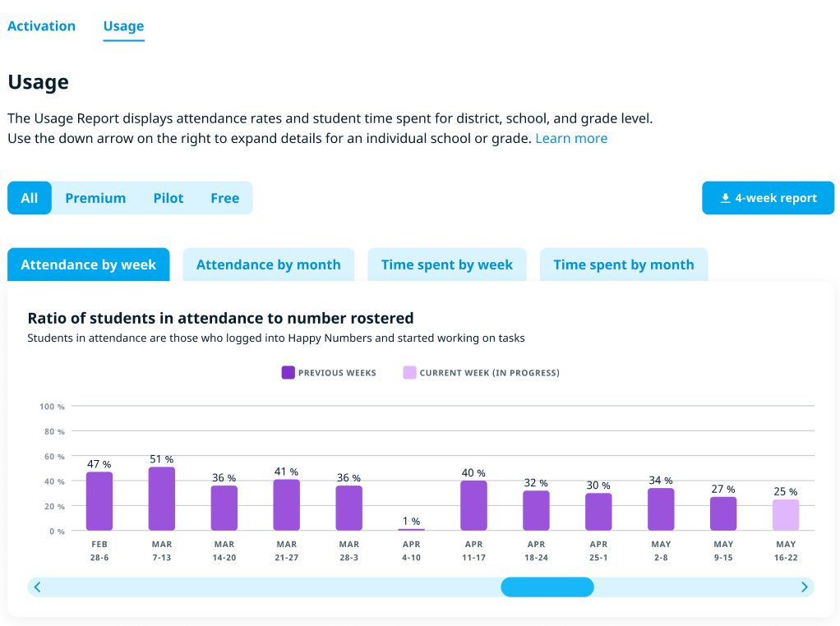The width and height of the screenshot is (840, 626).
Task: Open Attendance by month tab
Action: point(268,265)
